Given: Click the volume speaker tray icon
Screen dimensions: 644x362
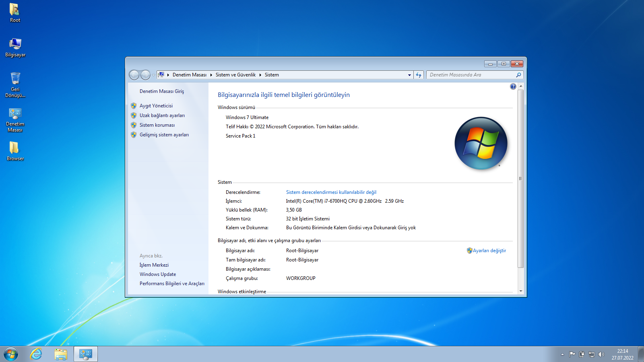Looking at the screenshot, I should tap(601, 354).
